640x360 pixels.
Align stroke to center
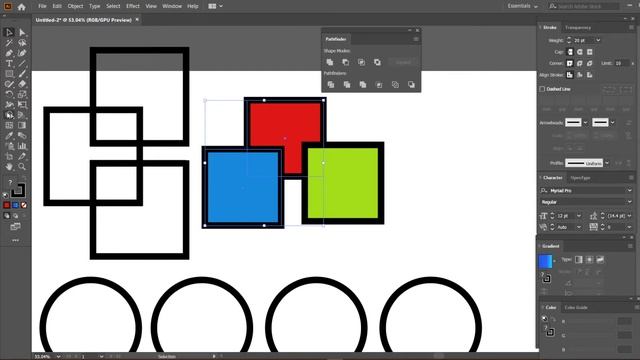[x=570, y=75]
